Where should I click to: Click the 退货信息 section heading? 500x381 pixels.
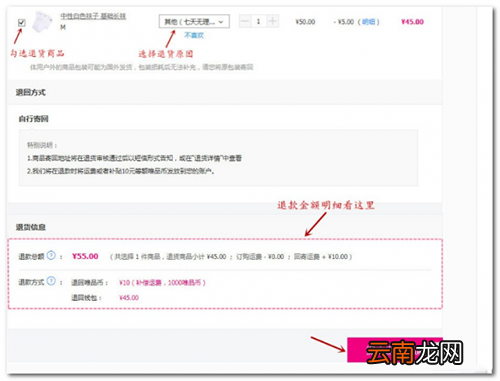coord(31,227)
